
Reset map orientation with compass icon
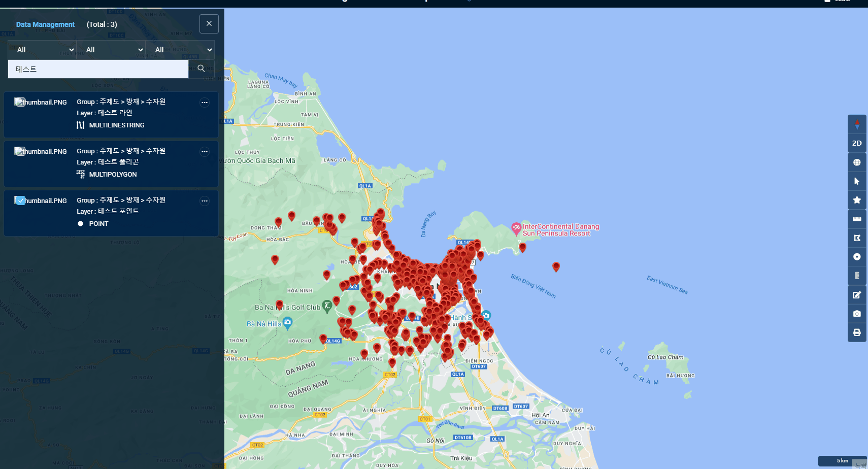point(857,124)
